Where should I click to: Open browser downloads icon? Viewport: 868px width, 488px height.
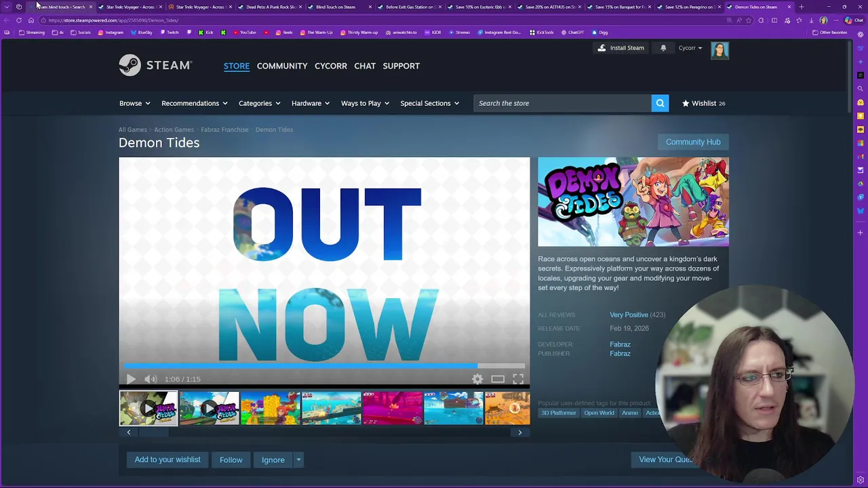[x=811, y=20]
